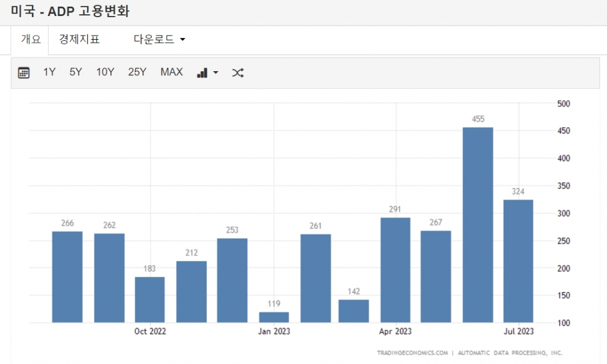Image resolution: width=607 pixels, height=364 pixels.
Task: Click the shuffle compare icon
Action: tap(238, 72)
